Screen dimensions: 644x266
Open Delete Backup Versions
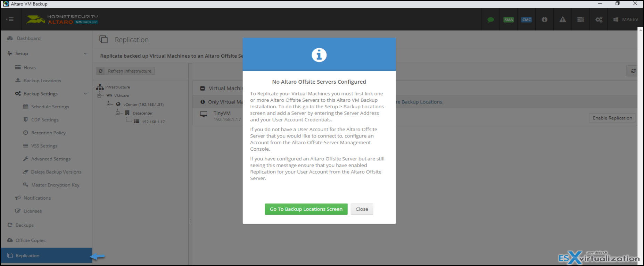coord(56,172)
